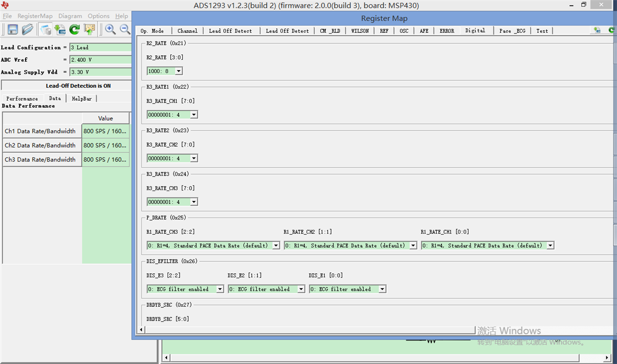Switch to the second Lead Off Detect tab
The width and height of the screenshot is (617, 364).
(x=287, y=31)
